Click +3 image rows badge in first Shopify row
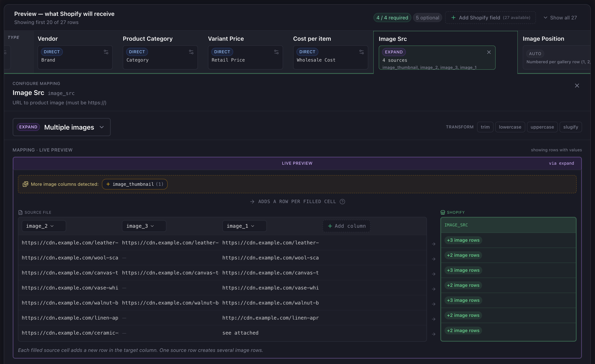 pyautogui.click(x=463, y=240)
